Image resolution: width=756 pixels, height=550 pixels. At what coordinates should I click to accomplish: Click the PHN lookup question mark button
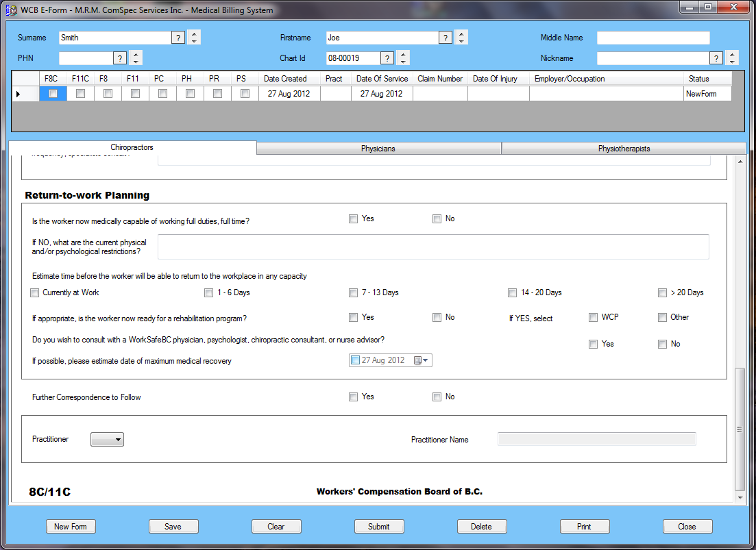[x=119, y=58]
